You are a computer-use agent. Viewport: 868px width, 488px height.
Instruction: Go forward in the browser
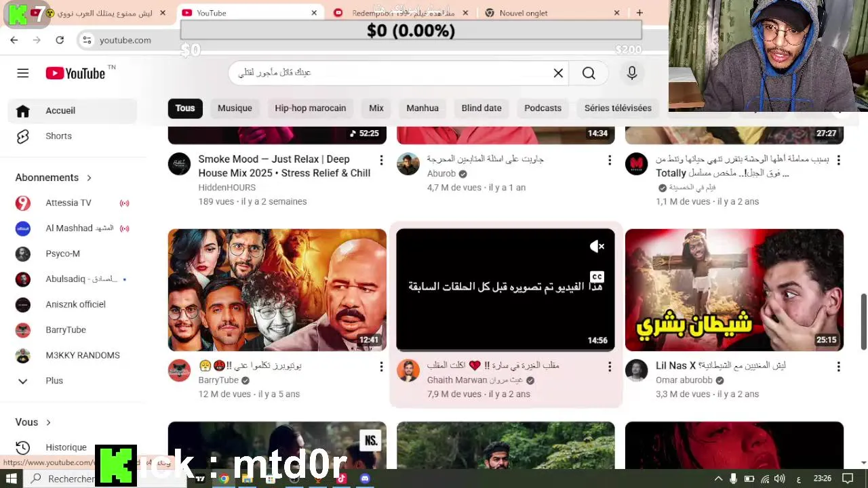[x=37, y=40]
